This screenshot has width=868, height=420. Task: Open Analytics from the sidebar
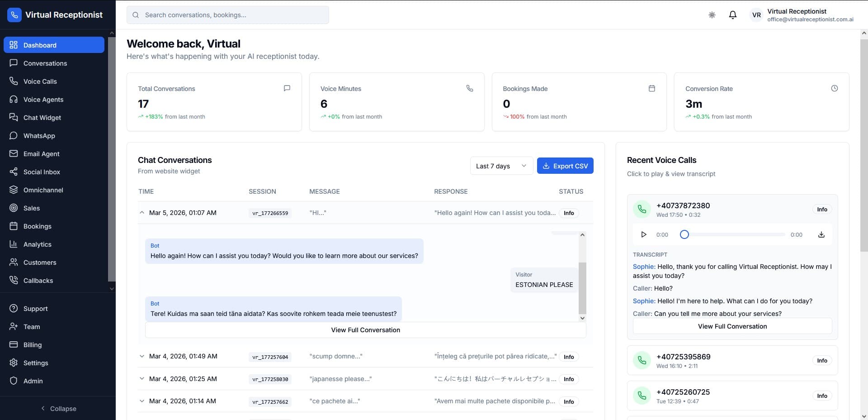(37, 244)
